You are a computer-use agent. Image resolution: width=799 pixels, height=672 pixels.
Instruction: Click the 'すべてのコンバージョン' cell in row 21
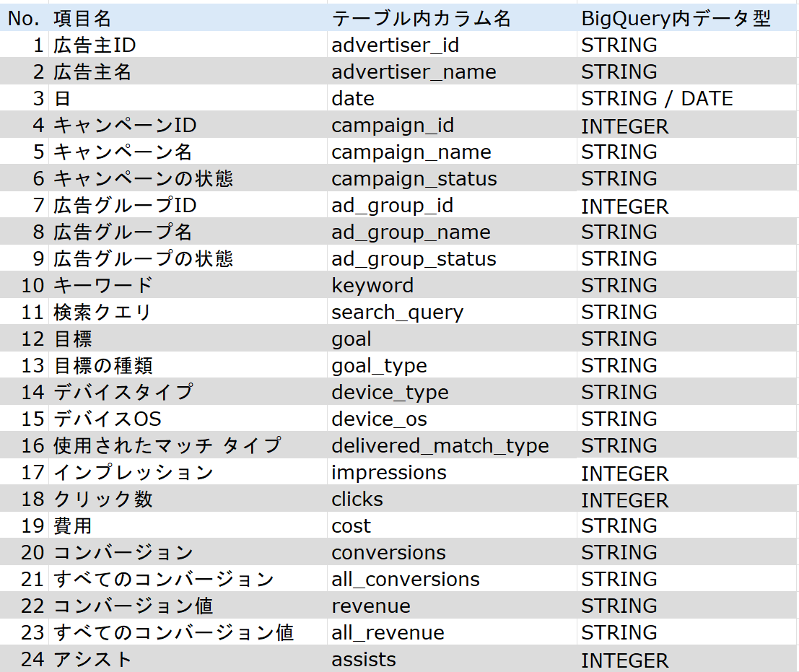coord(188,579)
